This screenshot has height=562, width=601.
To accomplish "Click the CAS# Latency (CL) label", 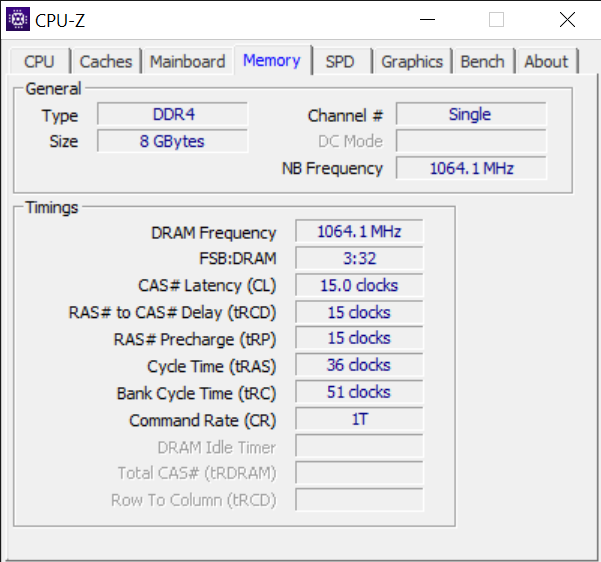I will coord(207,286).
